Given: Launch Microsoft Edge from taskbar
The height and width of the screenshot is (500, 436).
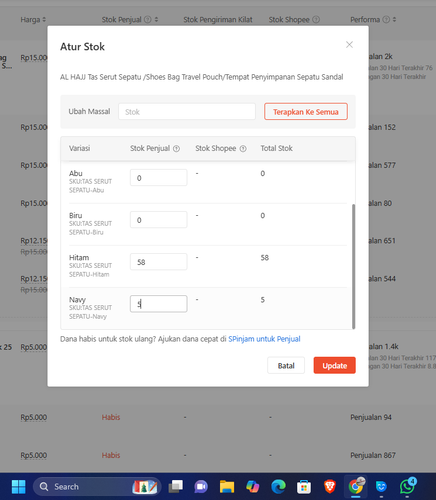Looking at the screenshot, I should (278, 487).
